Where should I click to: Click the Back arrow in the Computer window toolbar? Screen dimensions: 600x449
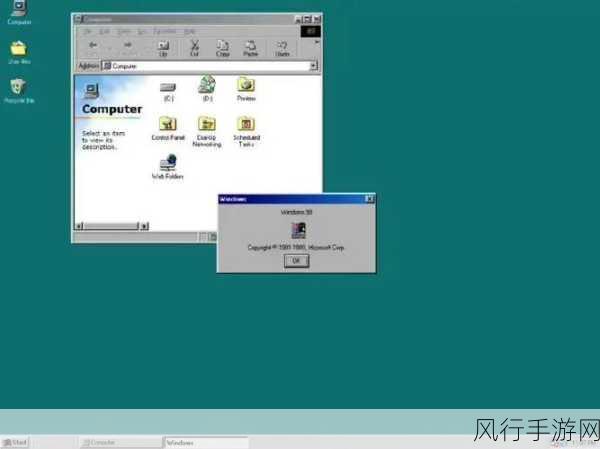pos(93,45)
